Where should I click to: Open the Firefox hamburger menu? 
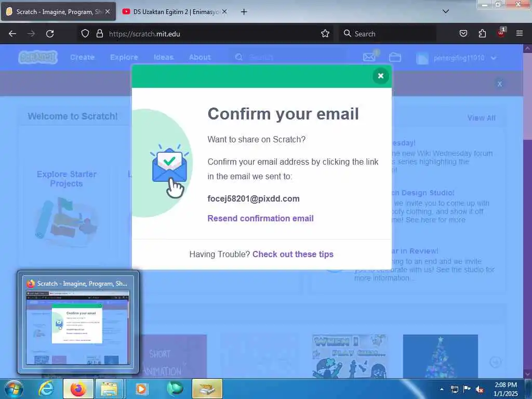point(520,33)
